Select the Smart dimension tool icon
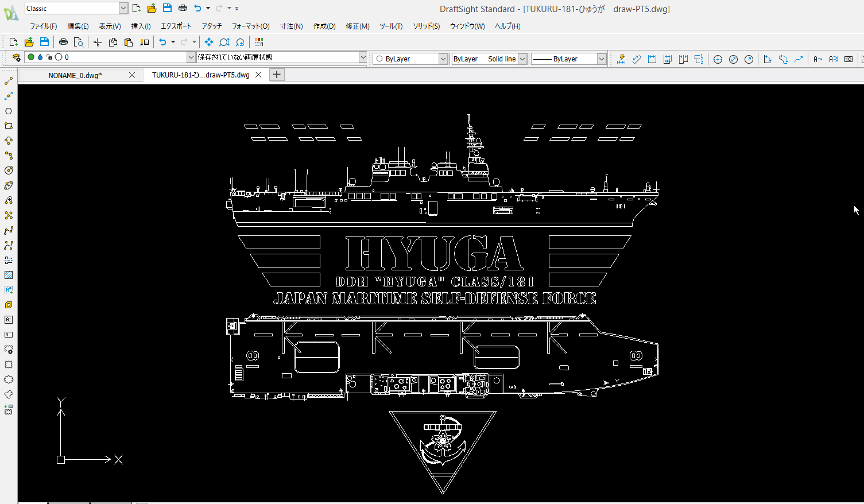 621,59
